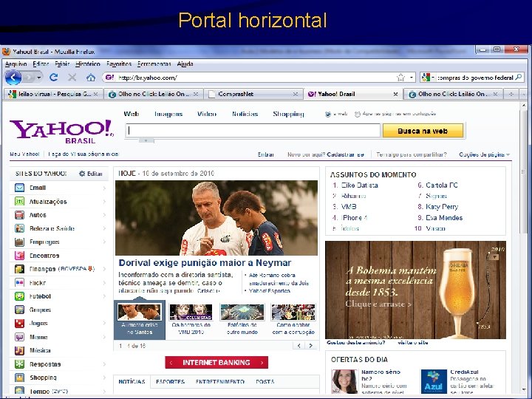Click the Cadastre-se link
The width and height of the screenshot is (532, 399).
point(345,154)
